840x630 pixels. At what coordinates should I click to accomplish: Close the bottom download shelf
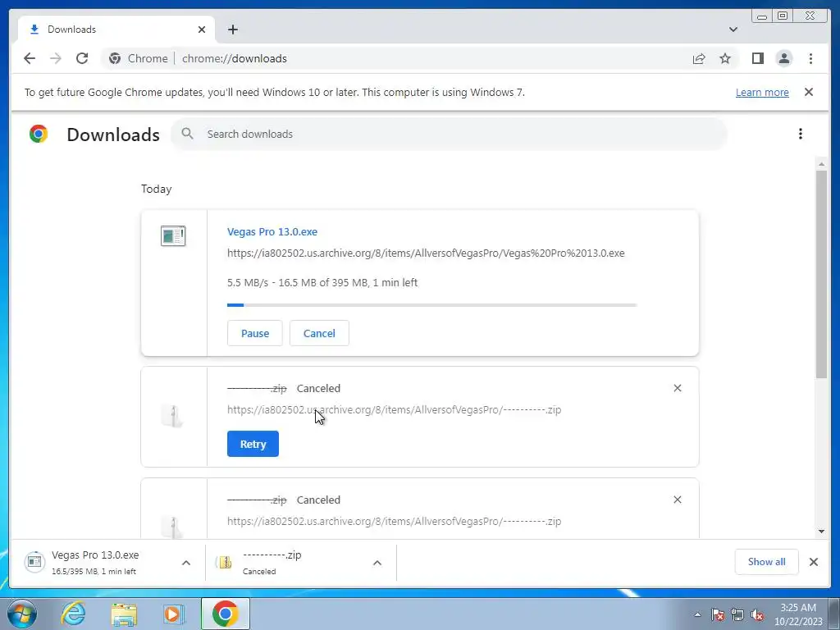tap(814, 562)
